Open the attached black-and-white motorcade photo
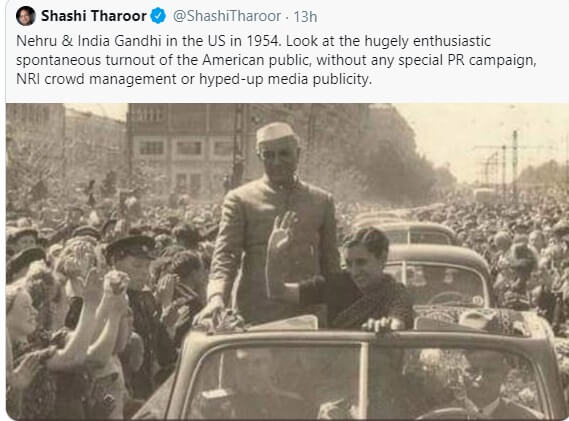Viewport: 569px width, 421px height. [287, 262]
